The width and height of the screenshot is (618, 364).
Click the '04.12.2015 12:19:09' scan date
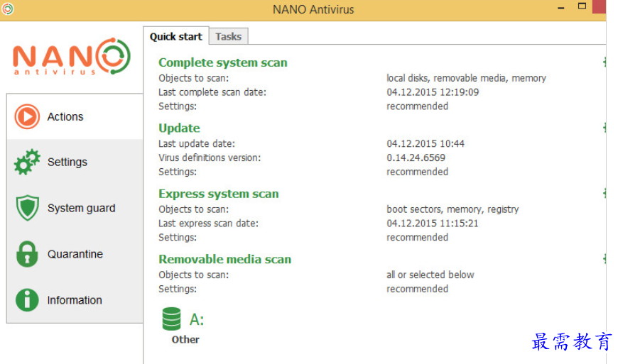pos(433,92)
